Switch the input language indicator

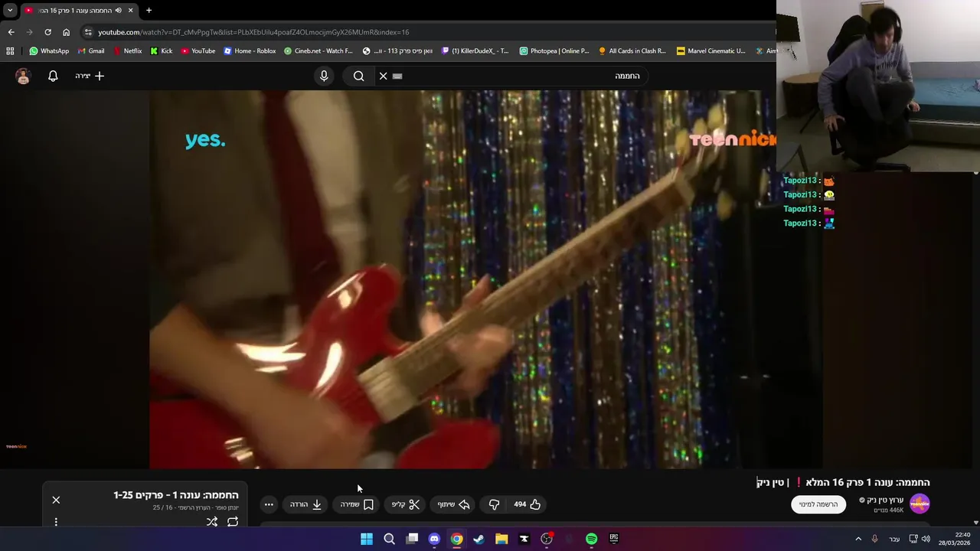coord(894,539)
